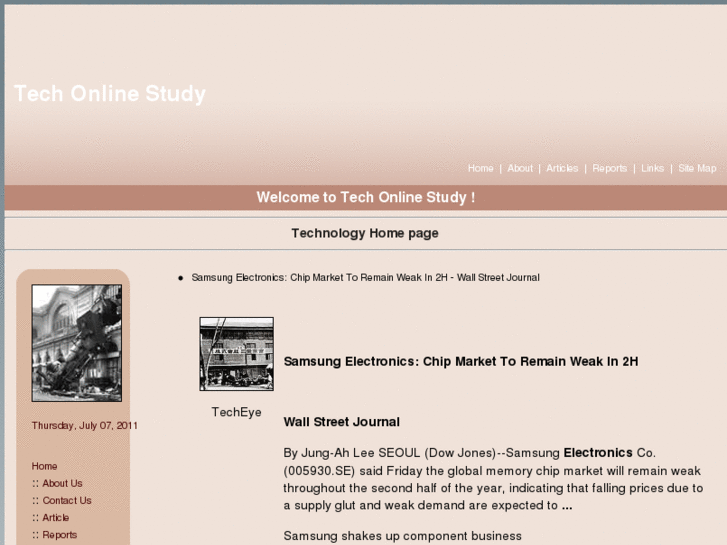This screenshot has height=545, width=727.
Task: Click the TechEye caption under the thumbnail
Action: (236, 412)
